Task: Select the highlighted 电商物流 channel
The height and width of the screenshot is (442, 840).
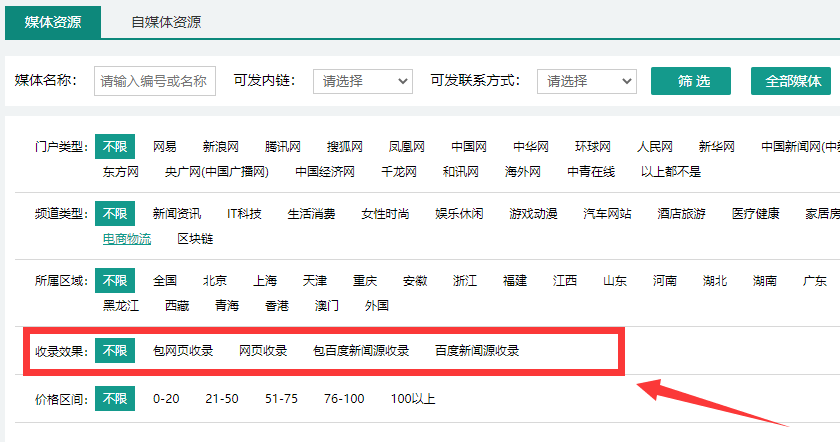Action: [x=127, y=239]
